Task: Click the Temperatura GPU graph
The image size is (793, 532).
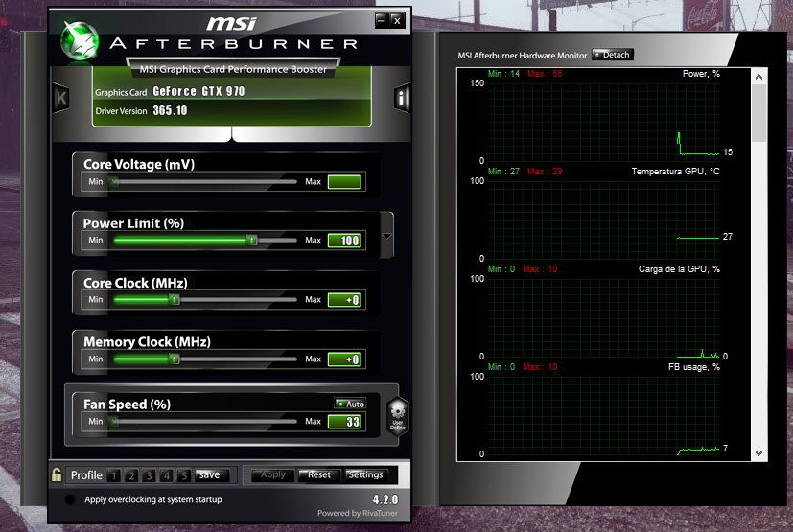Action: [603, 220]
